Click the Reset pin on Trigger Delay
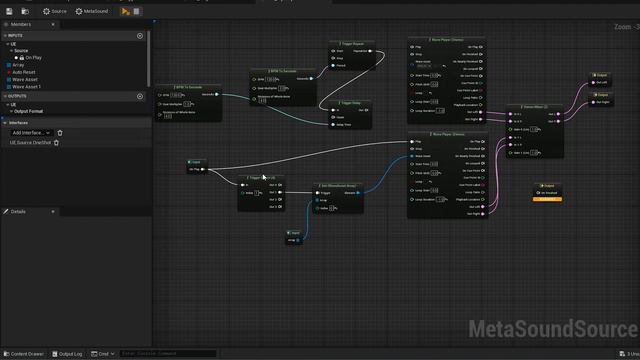 (x=333, y=118)
